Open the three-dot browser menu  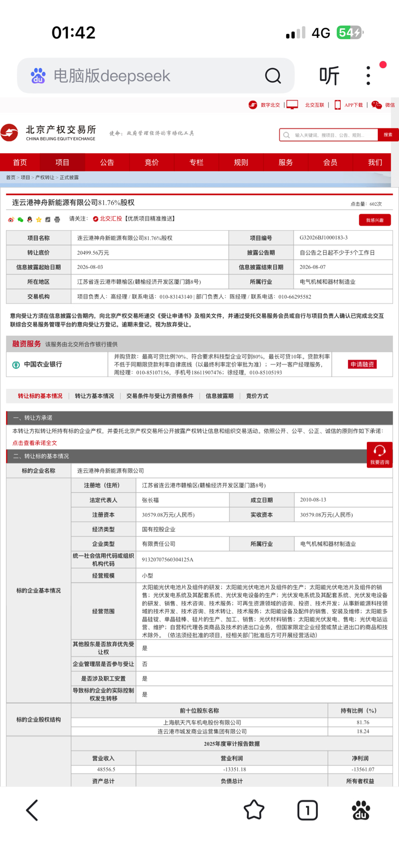click(368, 76)
